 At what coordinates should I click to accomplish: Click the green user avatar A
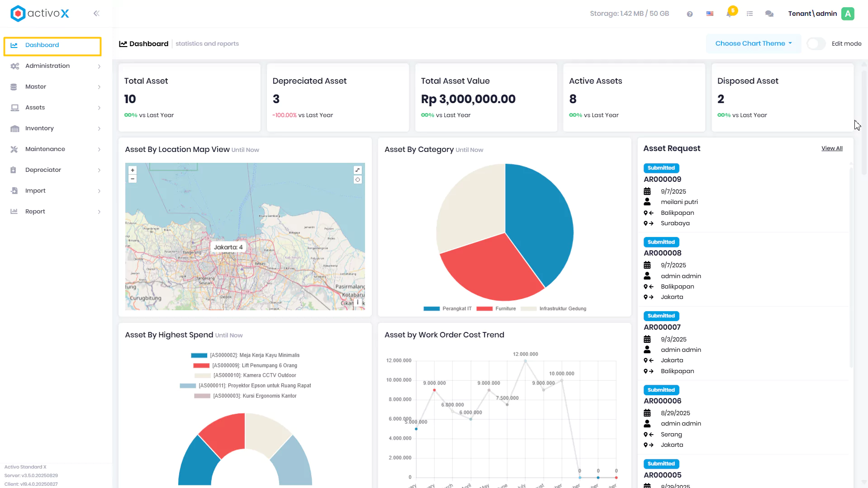848,14
